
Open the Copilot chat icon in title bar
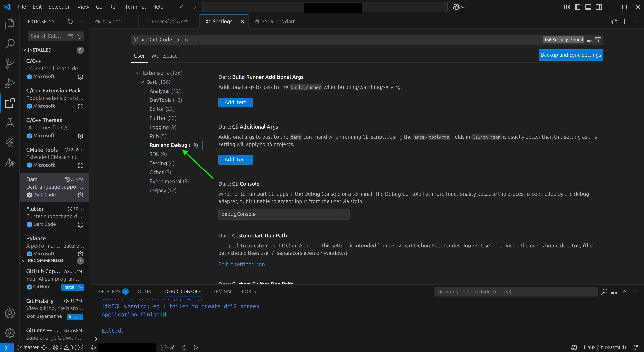(456, 7)
